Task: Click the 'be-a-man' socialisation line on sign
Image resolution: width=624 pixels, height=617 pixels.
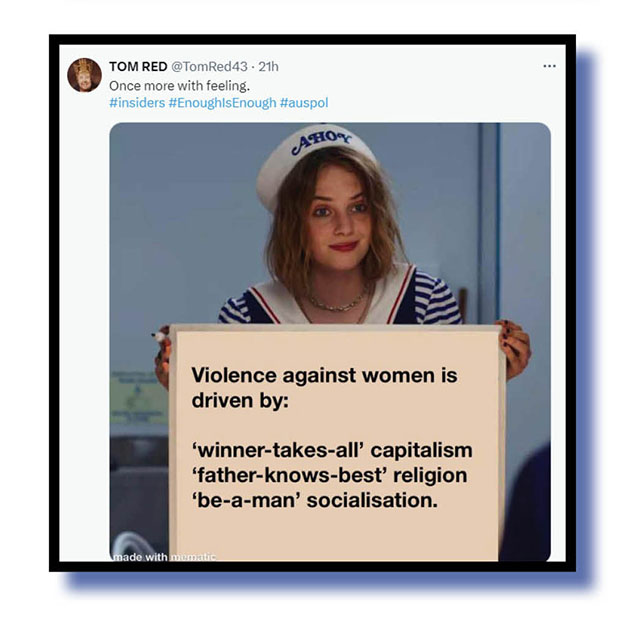Action: tap(314, 500)
